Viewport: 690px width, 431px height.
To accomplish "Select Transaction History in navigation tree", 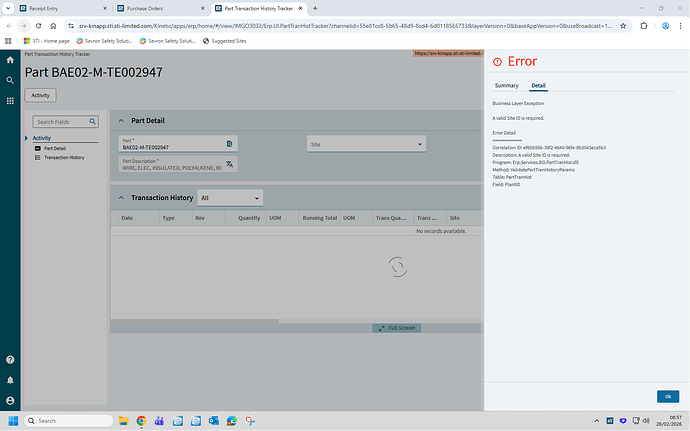I will (64, 157).
